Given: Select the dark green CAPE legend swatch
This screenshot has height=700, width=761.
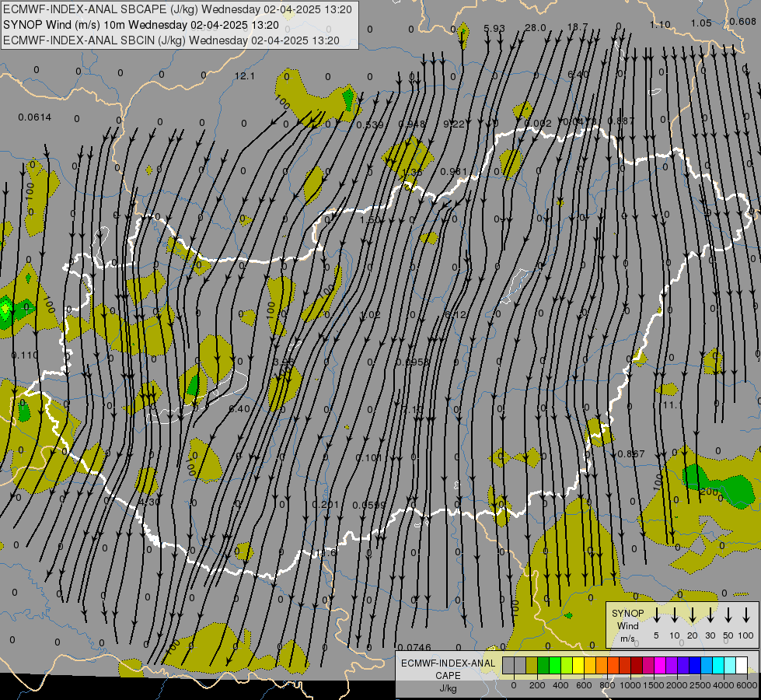Looking at the screenshot, I should pyautogui.click(x=543, y=666).
